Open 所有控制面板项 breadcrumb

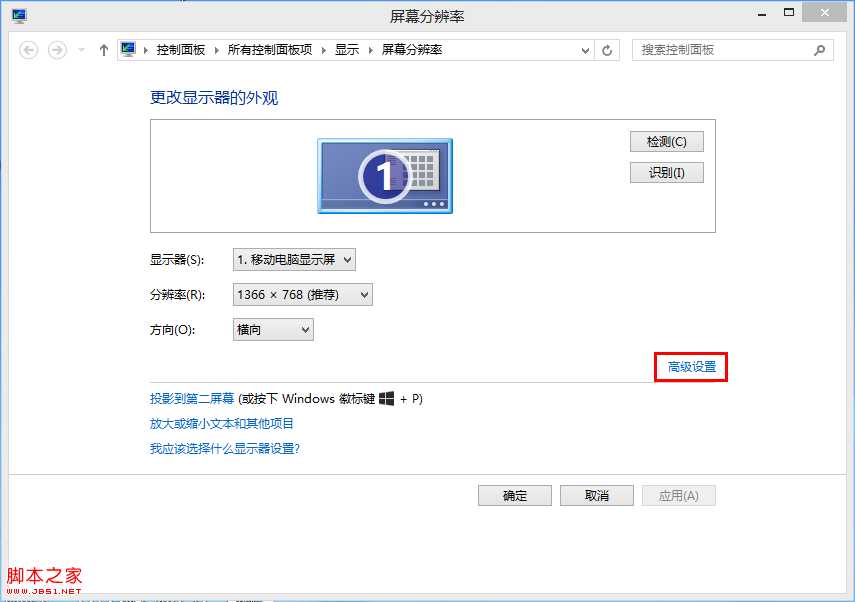269,50
